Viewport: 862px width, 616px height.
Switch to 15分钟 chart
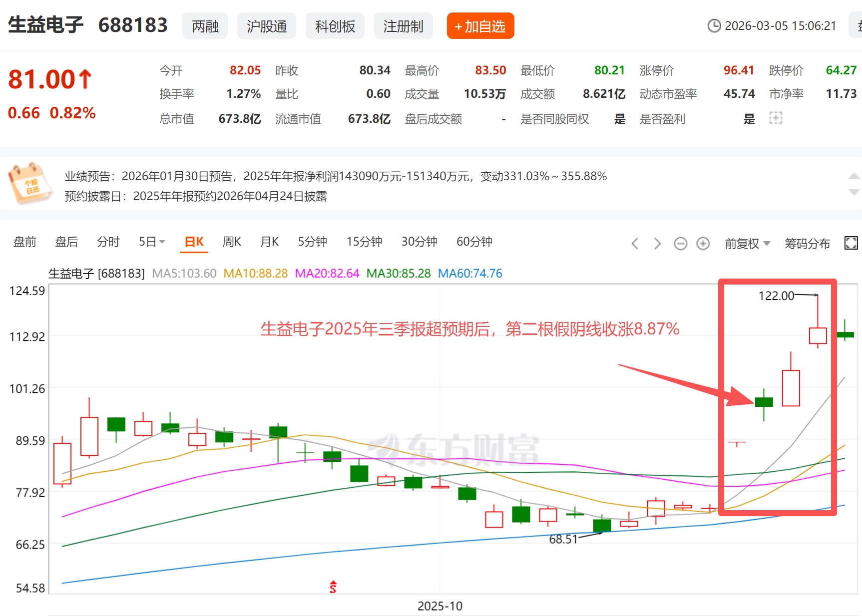coord(365,242)
